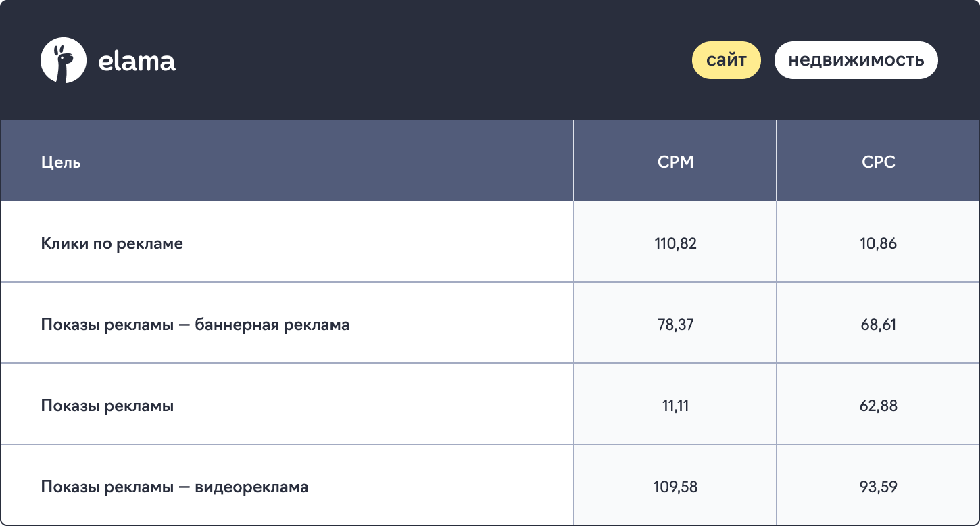Select the plain Показы рекламы row label
Viewport: 980px width, 526px height.
(x=107, y=406)
